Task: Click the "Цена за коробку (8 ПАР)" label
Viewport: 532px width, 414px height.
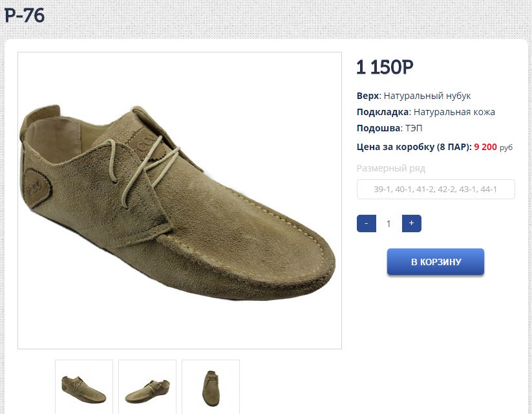Action: (x=414, y=147)
